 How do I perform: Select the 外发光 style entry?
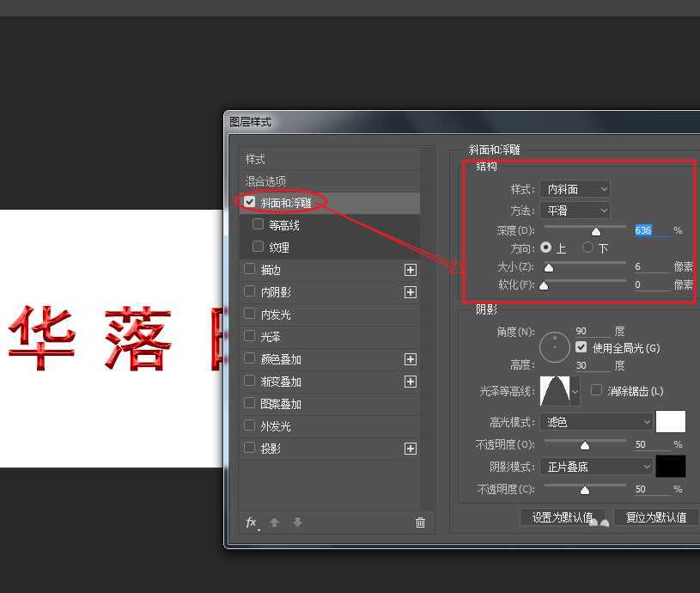pos(275,426)
